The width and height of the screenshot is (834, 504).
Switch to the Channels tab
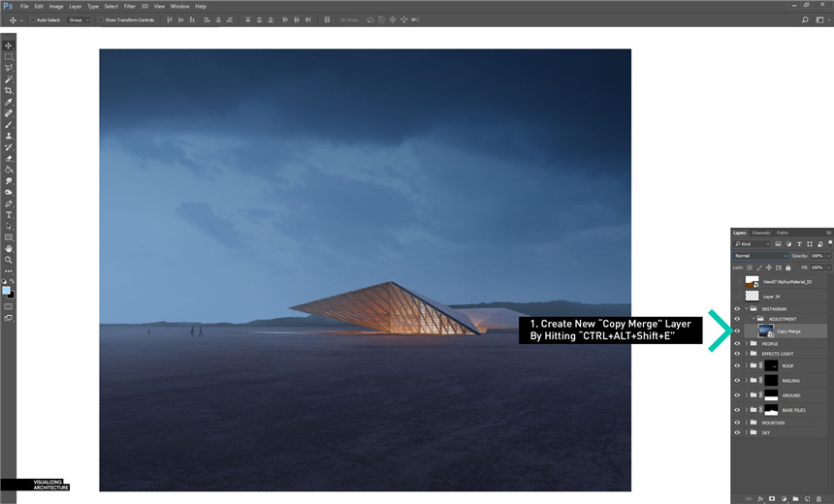761,233
